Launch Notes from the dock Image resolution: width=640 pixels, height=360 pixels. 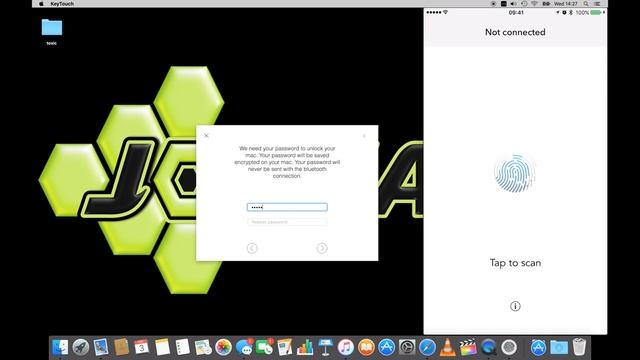pos(162,347)
